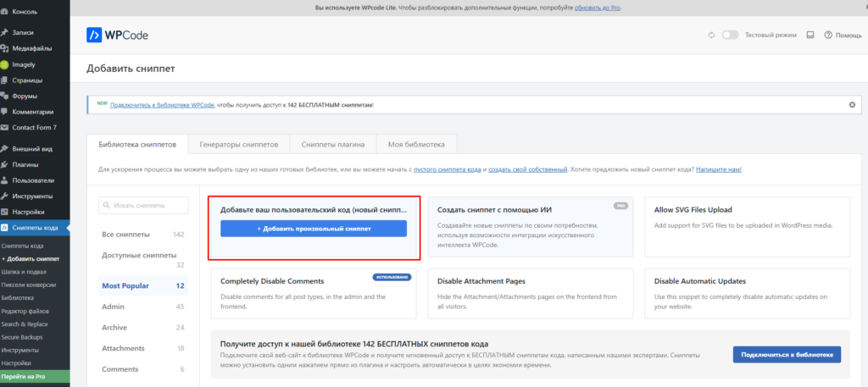Click the WPCode logo in the header
The height and width of the screenshot is (387, 868).
pos(117,35)
